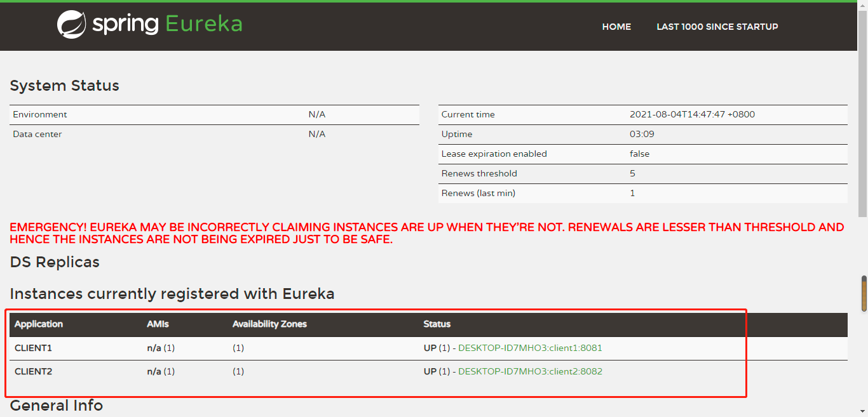
Task: Click the Availability Zones column header
Action: tap(269, 324)
